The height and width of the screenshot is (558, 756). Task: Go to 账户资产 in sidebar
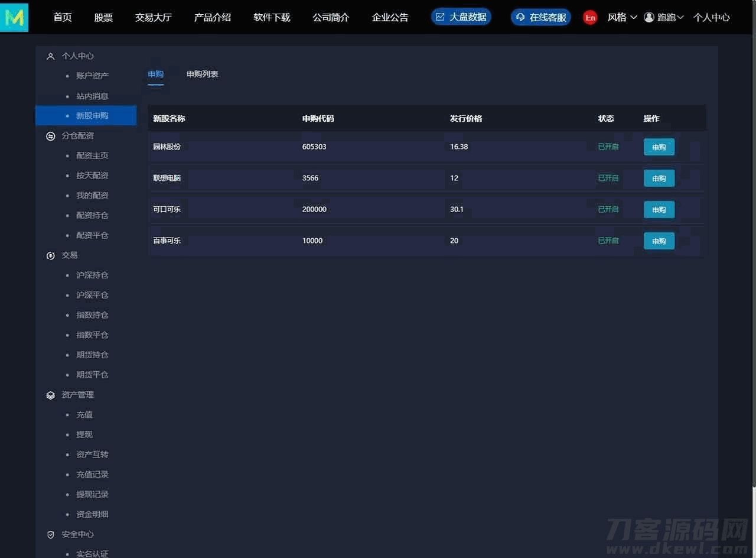coord(92,76)
